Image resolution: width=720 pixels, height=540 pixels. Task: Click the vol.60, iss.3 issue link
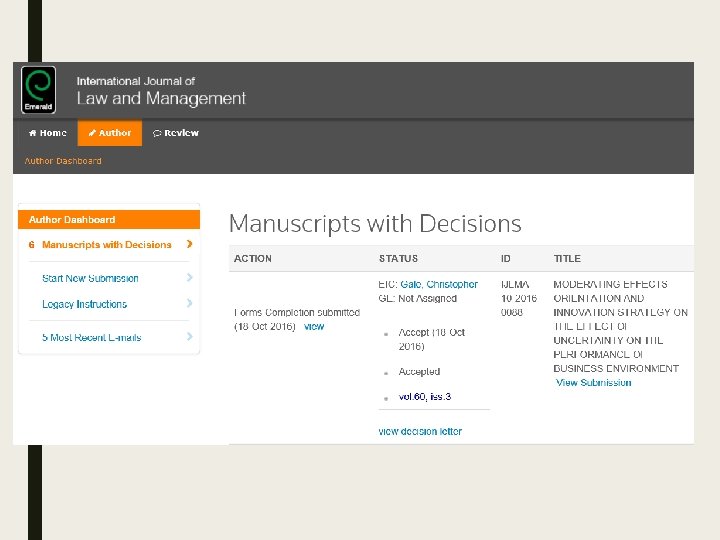[x=425, y=397]
